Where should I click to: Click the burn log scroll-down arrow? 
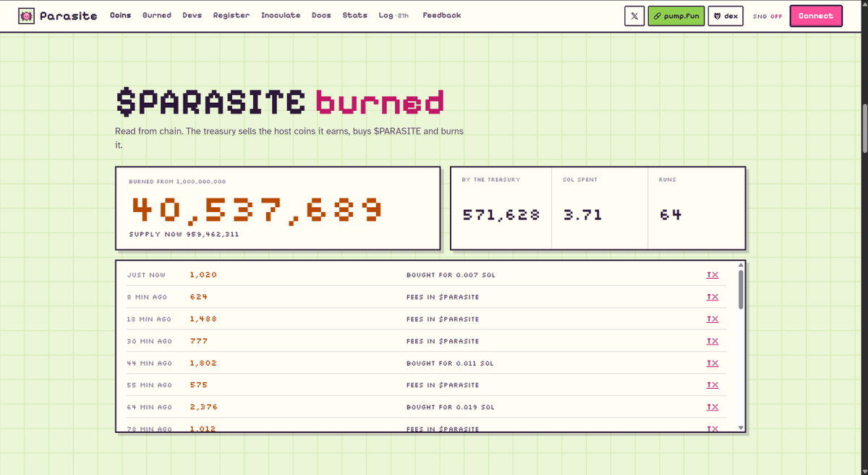[x=740, y=428]
